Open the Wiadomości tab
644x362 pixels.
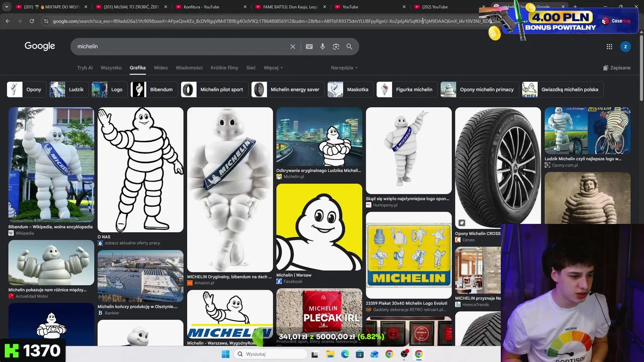189,68
